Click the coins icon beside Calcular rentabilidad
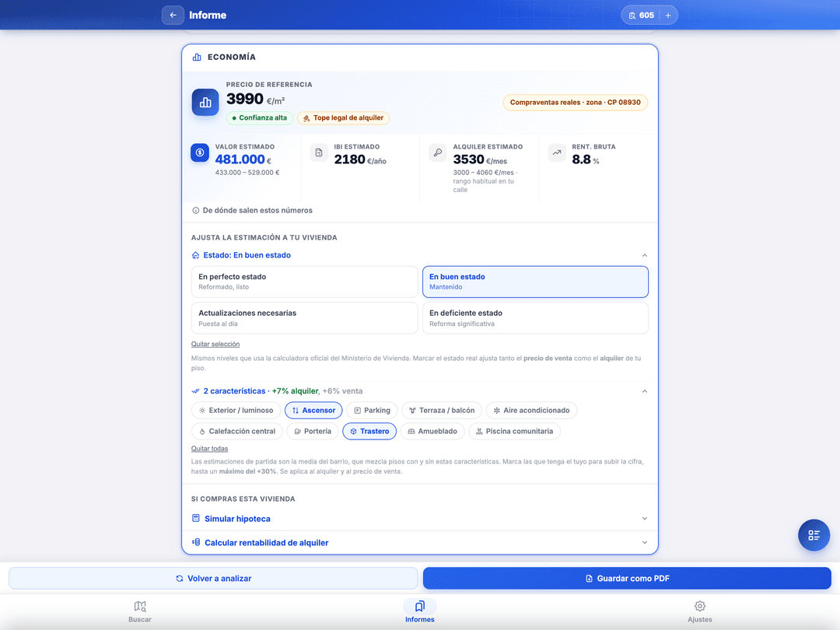Screen dimensions: 840x630 [x=195, y=542]
